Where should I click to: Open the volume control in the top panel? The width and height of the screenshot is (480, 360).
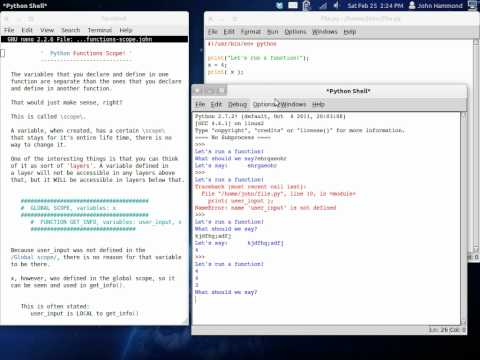click(x=336, y=5)
